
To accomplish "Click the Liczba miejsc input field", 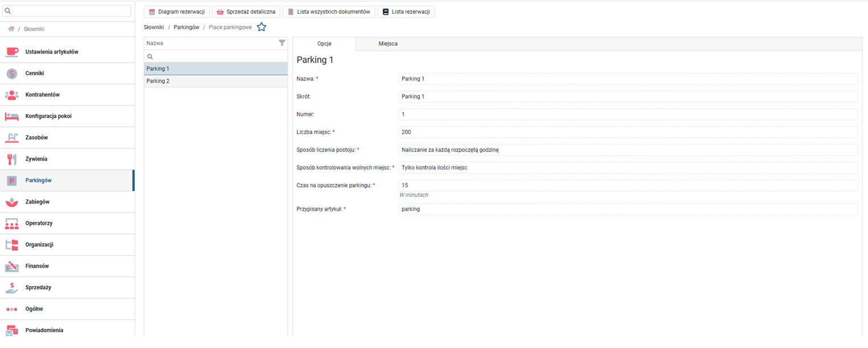I will point(628,132).
